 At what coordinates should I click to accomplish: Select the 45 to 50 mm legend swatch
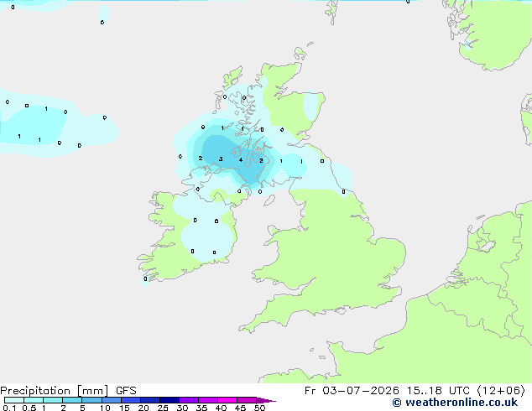(247, 400)
